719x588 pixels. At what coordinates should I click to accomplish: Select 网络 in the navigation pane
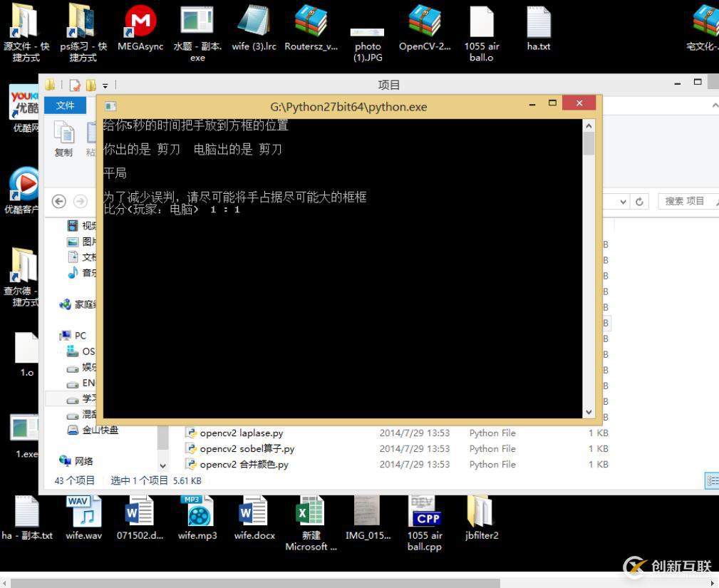pos(76,461)
